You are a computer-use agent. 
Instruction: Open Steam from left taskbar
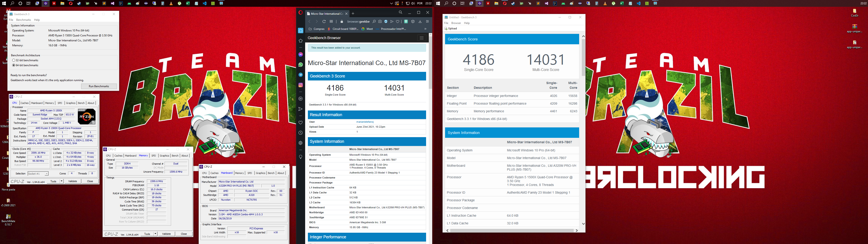79,3
